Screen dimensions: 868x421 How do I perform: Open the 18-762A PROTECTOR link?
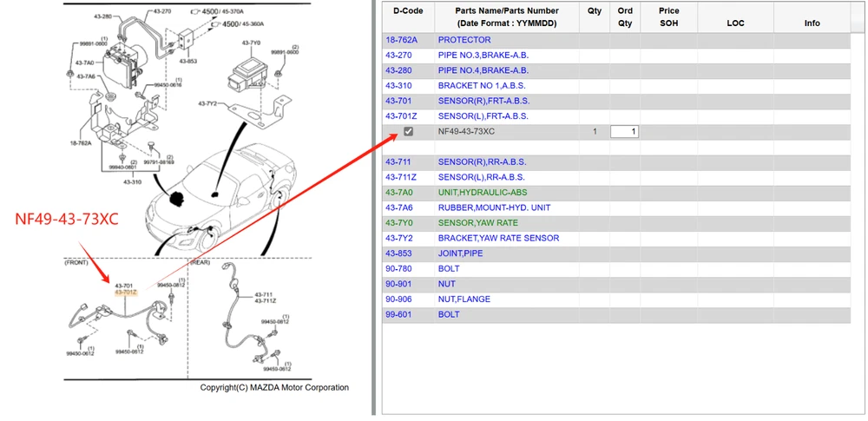click(401, 40)
